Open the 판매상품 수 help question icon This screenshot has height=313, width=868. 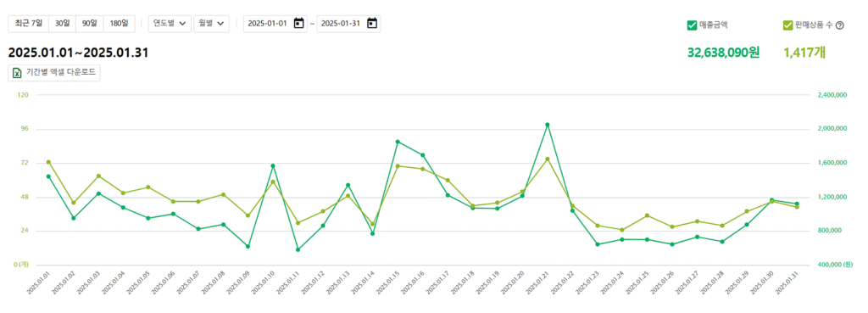(x=839, y=25)
